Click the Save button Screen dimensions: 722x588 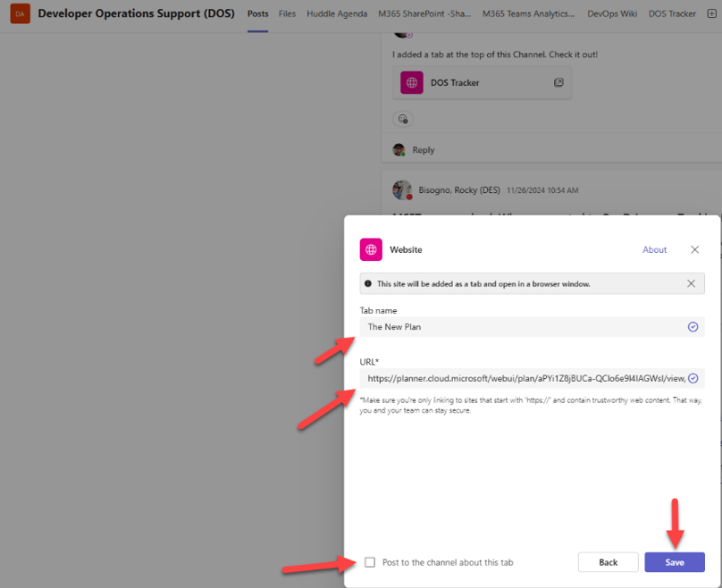674,562
